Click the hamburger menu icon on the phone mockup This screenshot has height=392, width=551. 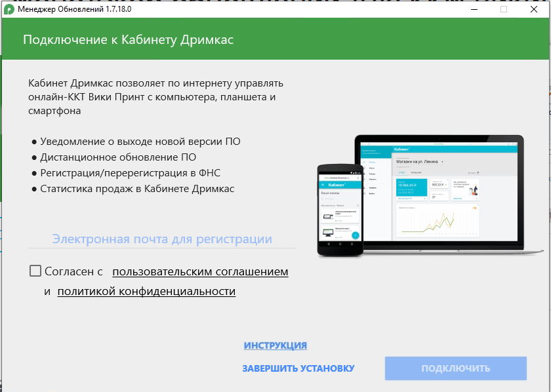pyautogui.click(x=323, y=186)
